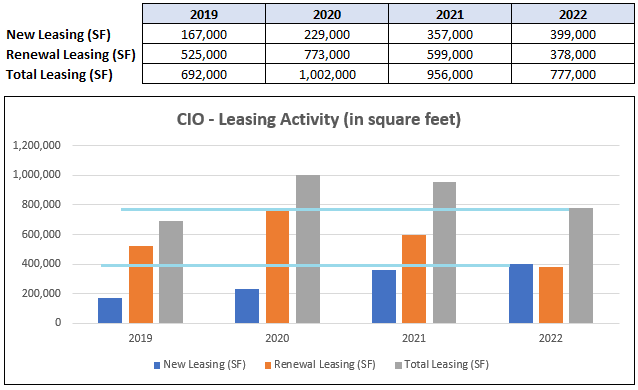Click the Renewal Leasing (SF) row label
The image size is (638, 390).
point(70,55)
